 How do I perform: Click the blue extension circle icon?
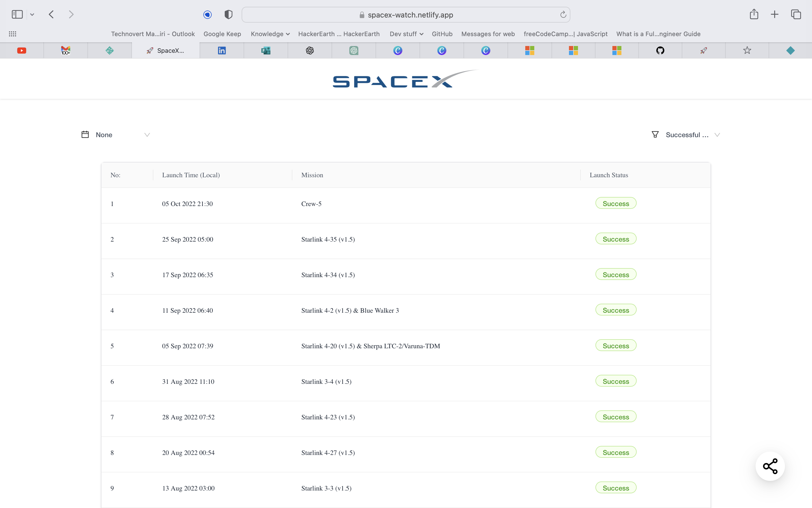[207, 14]
